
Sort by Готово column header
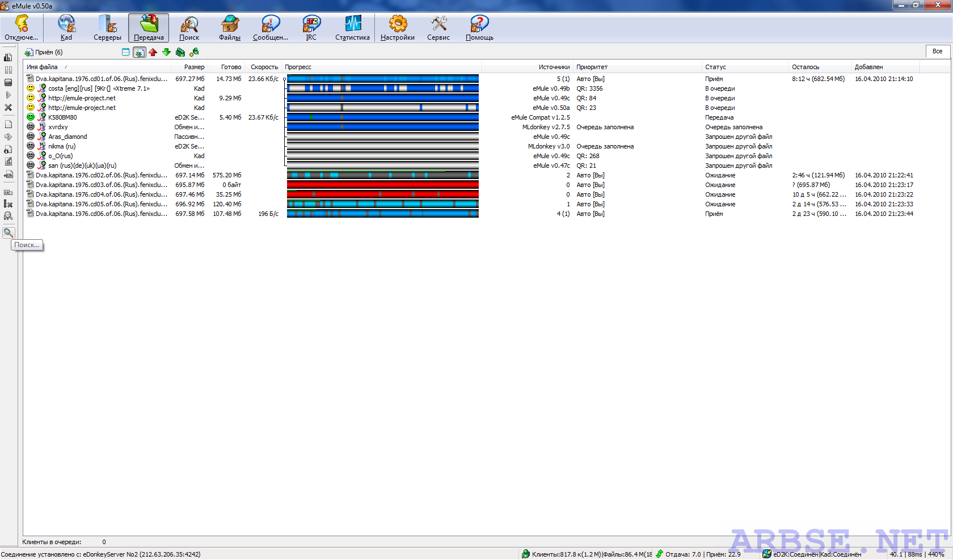pyautogui.click(x=225, y=67)
